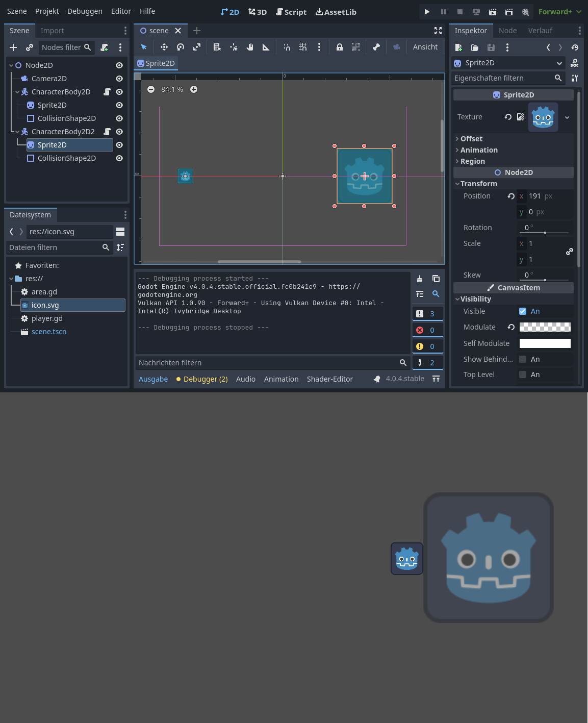Select the Rotate Mode tool

(x=181, y=47)
